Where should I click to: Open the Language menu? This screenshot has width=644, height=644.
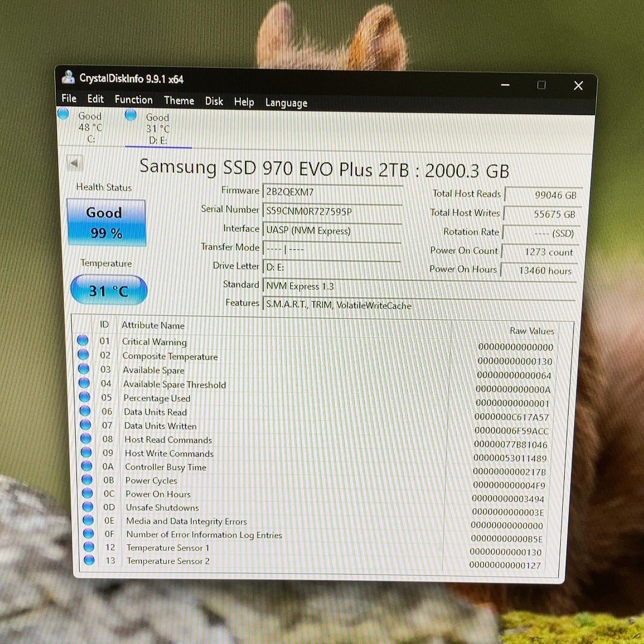pos(286,103)
